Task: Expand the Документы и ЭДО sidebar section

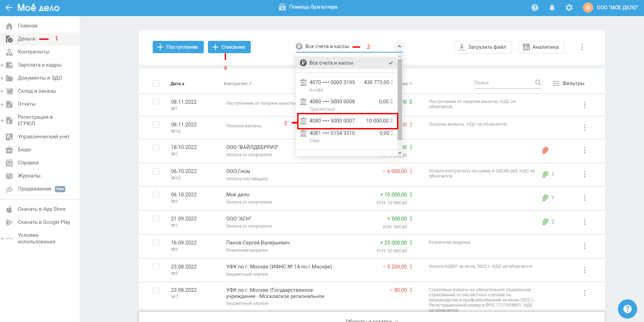Action: pos(2,78)
